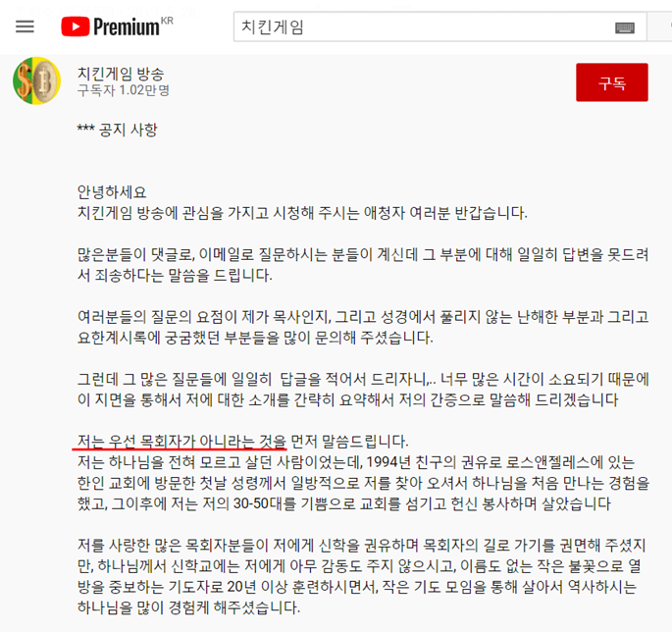This screenshot has height=632, width=672.
Task: Click the Premium wordmark text
Action: [127, 27]
